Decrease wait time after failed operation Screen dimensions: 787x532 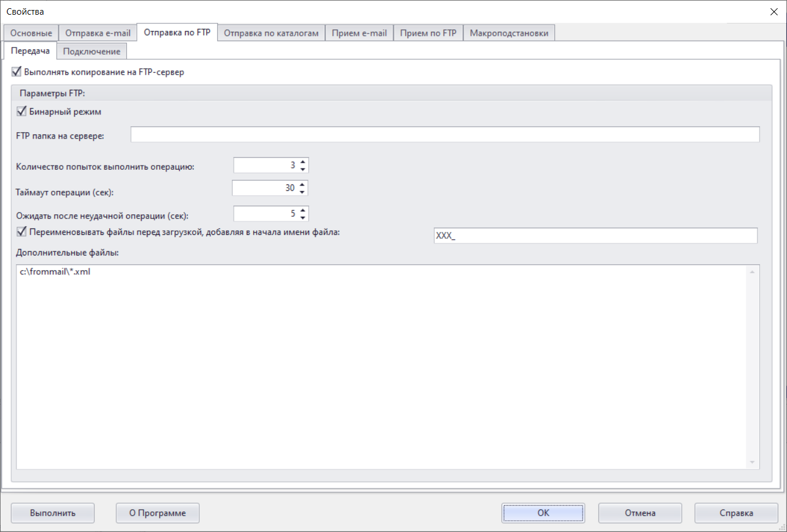302,217
